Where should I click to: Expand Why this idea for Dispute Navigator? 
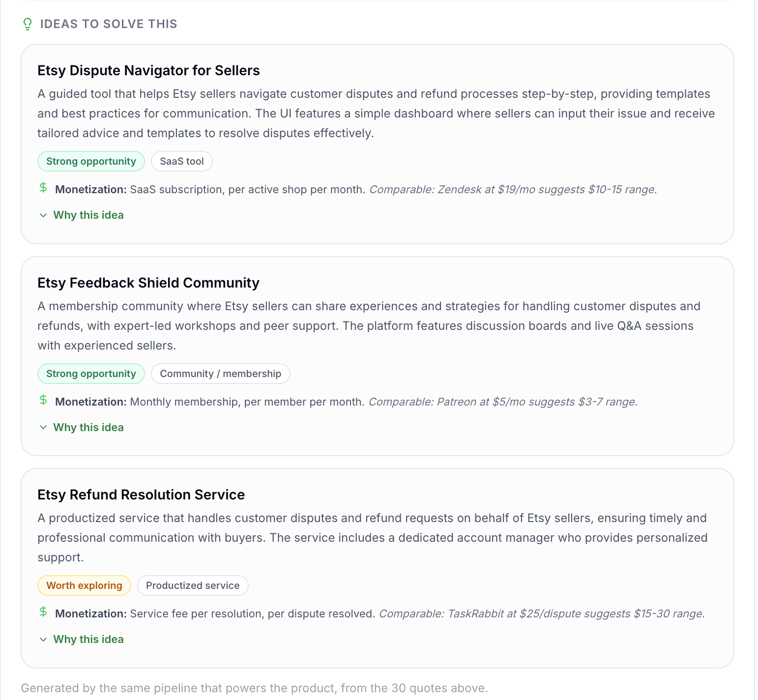coord(82,215)
